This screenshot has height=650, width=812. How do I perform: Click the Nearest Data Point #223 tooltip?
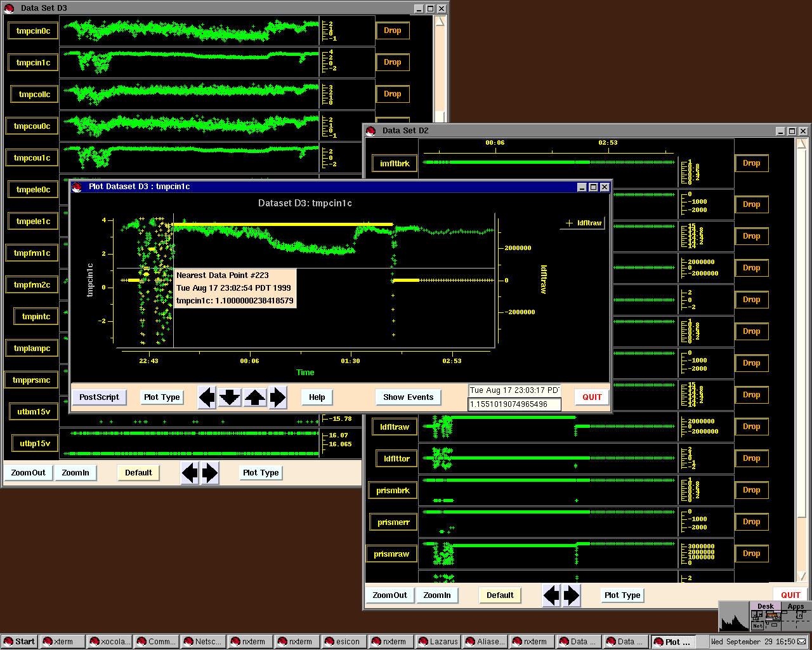tap(235, 288)
